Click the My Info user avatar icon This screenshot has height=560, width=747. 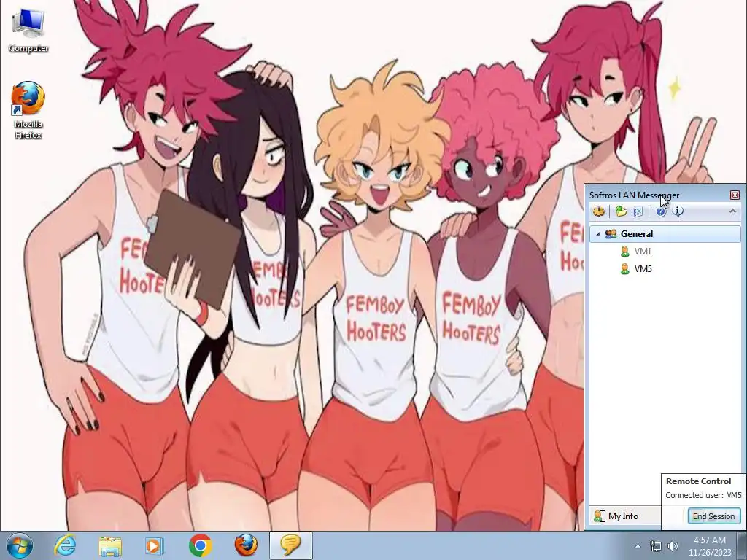598,516
